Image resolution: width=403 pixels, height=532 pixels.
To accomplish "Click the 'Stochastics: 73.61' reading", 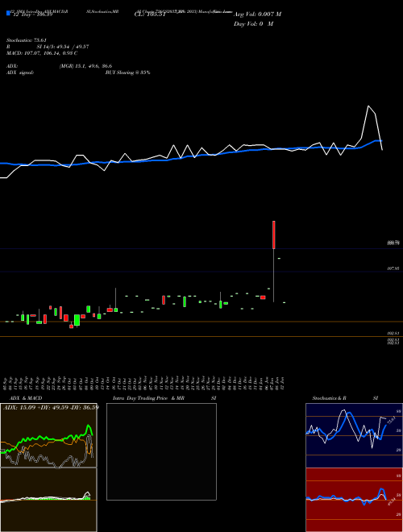I will click(26, 40).
